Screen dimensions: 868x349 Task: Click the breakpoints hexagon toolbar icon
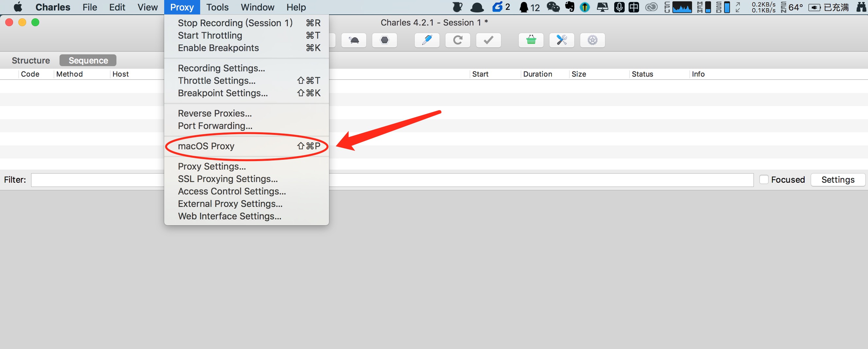click(385, 41)
